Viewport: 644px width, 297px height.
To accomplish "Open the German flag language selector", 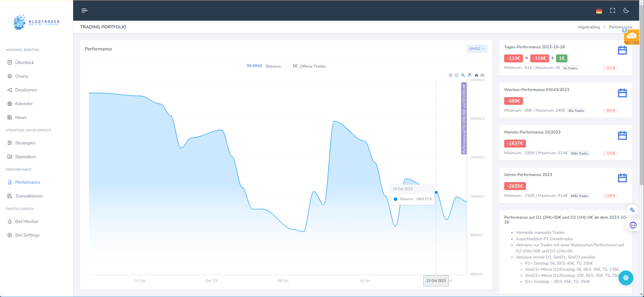I will point(599,11).
